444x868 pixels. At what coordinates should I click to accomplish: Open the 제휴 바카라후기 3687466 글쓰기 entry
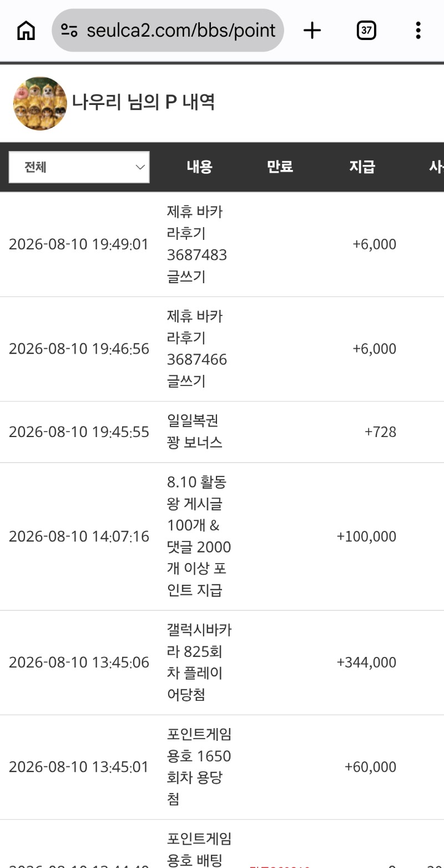point(197,349)
